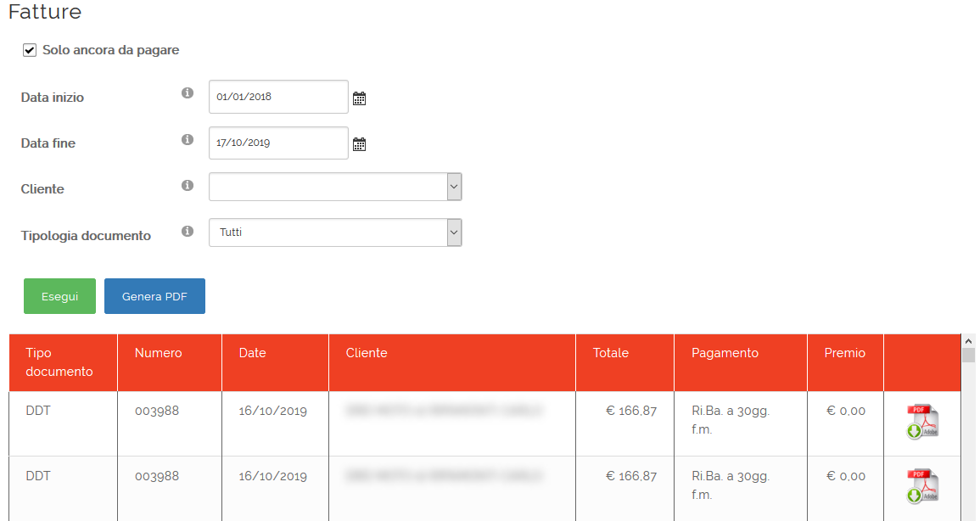Screen dimensions: 980x521
Task: Uncheck Solo ancora da pagare checkbox
Action: tap(30, 50)
